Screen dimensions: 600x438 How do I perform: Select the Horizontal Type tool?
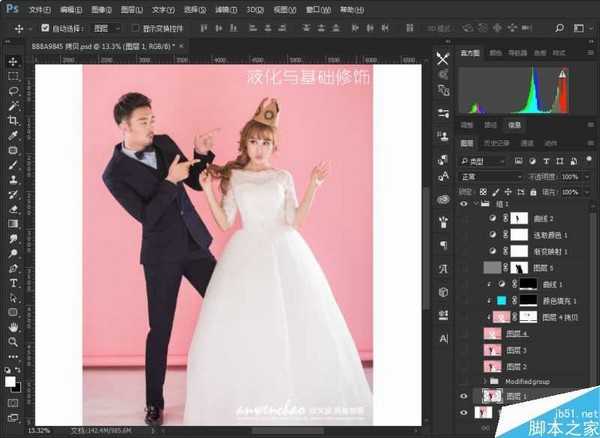point(13,283)
